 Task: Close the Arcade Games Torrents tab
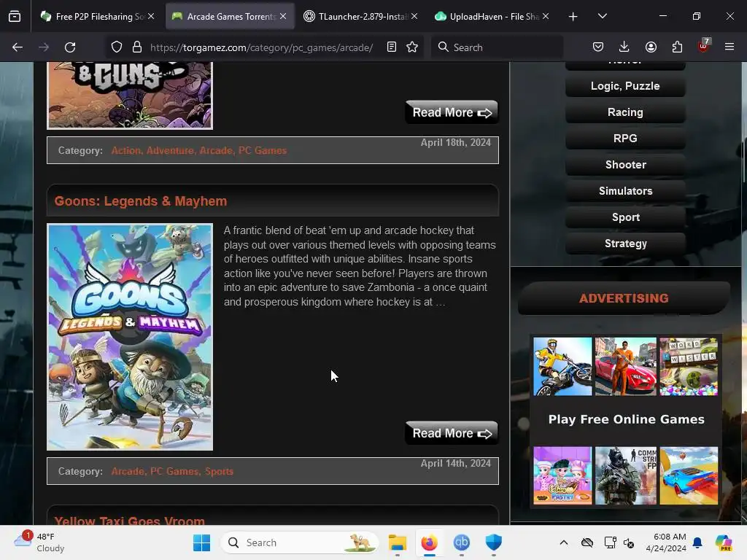pos(283,16)
